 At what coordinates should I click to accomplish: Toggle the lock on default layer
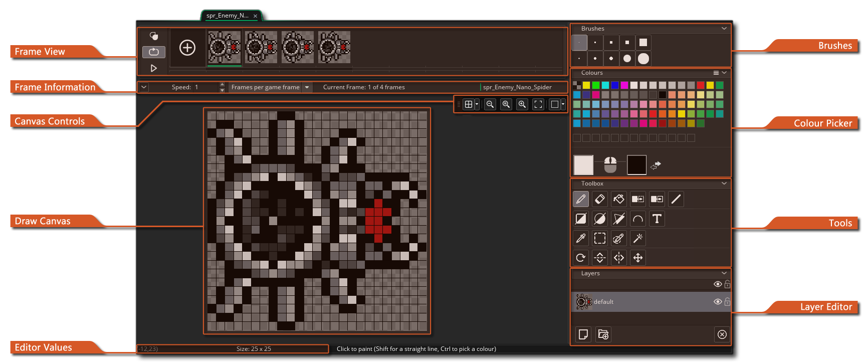pos(727,302)
